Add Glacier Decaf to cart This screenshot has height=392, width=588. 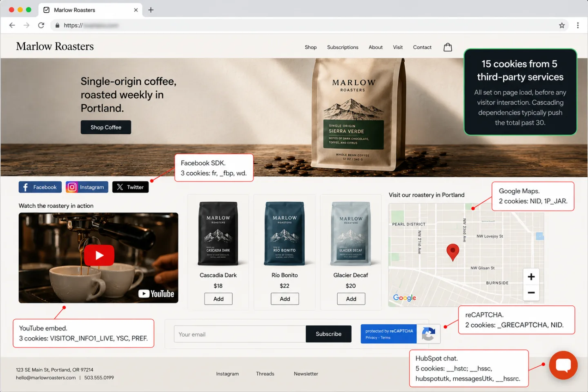351,299
